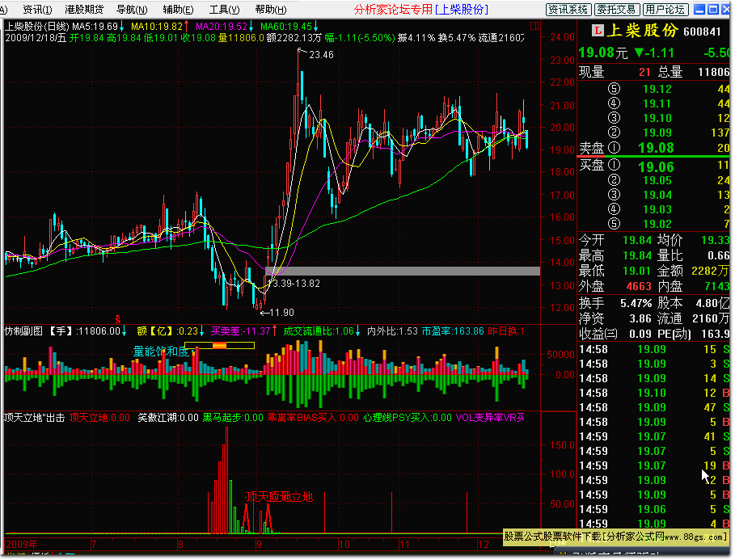Select the MA60:19.45 indicator label
The image size is (735, 560).
tap(286, 27)
